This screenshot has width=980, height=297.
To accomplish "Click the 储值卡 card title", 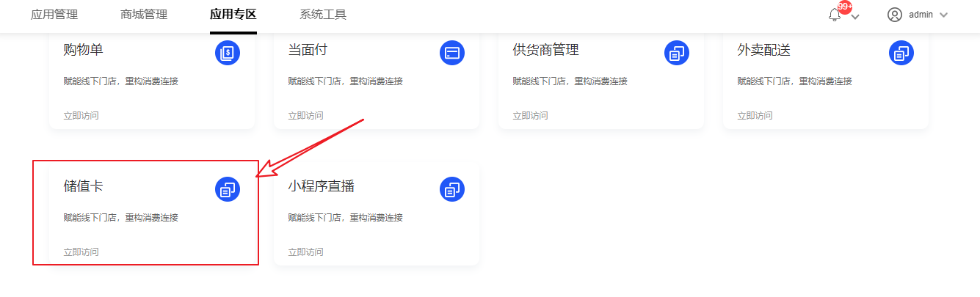I will pyautogui.click(x=83, y=186).
